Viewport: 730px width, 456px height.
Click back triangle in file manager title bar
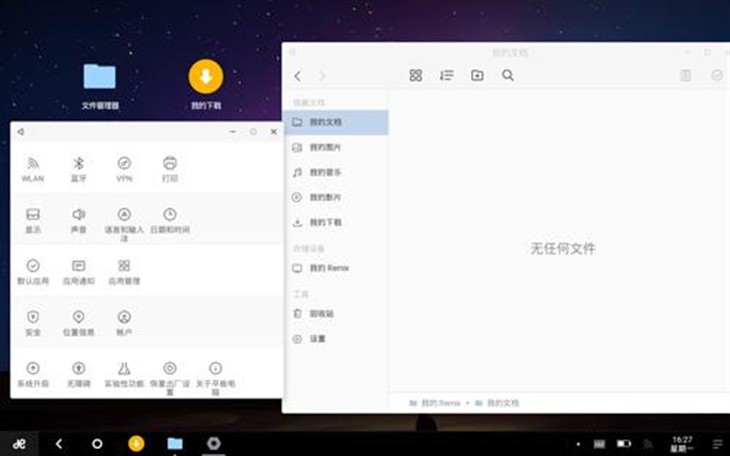point(292,52)
